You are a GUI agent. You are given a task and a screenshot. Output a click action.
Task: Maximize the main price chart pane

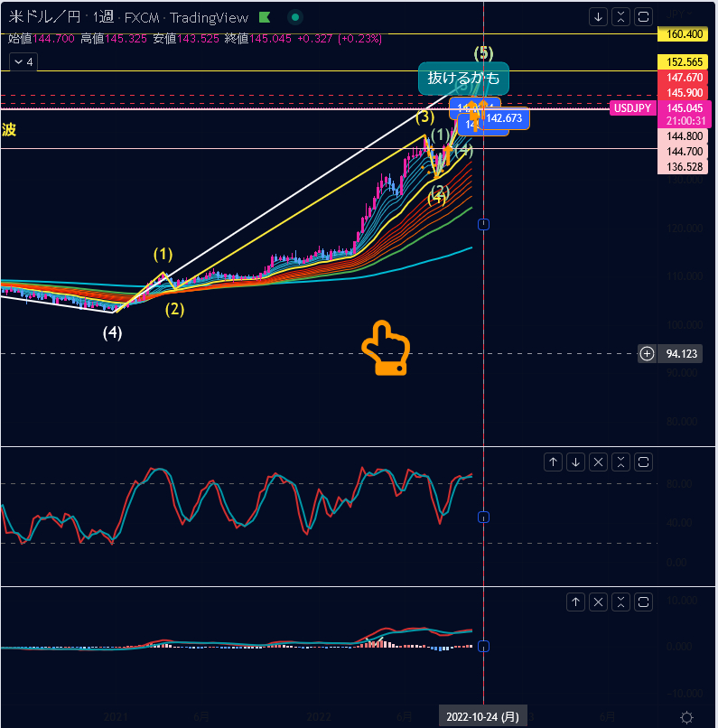click(643, 16)
